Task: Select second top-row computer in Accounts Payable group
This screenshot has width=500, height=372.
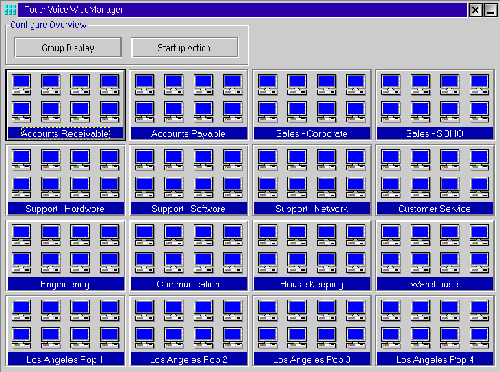Action: 174,85
